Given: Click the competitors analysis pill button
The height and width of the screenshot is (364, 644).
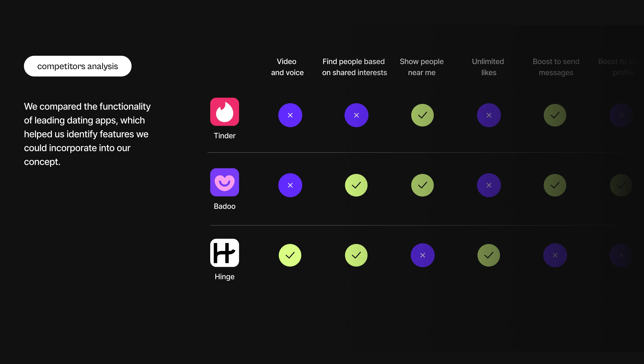Looking at the screenshot, I should click(78, 66).
